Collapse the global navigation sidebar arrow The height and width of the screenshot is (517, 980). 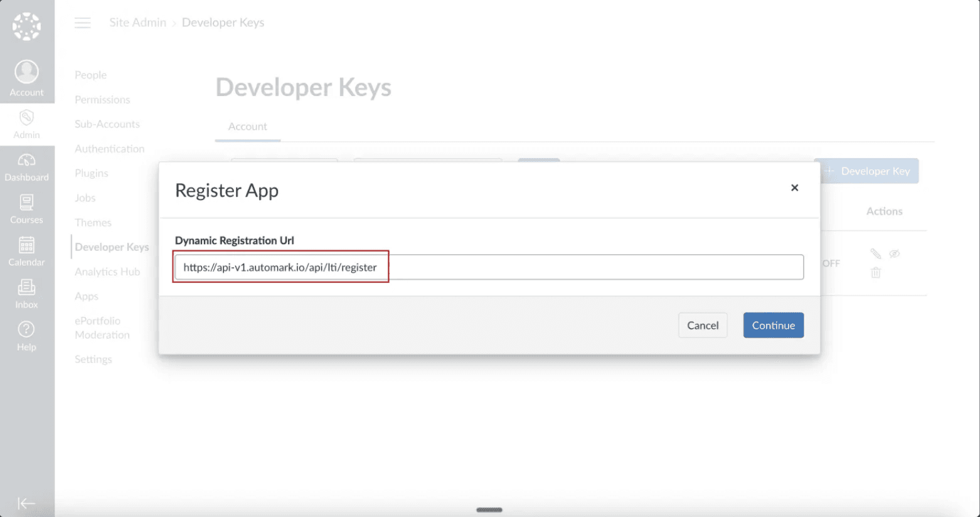(x=26, y=503)
